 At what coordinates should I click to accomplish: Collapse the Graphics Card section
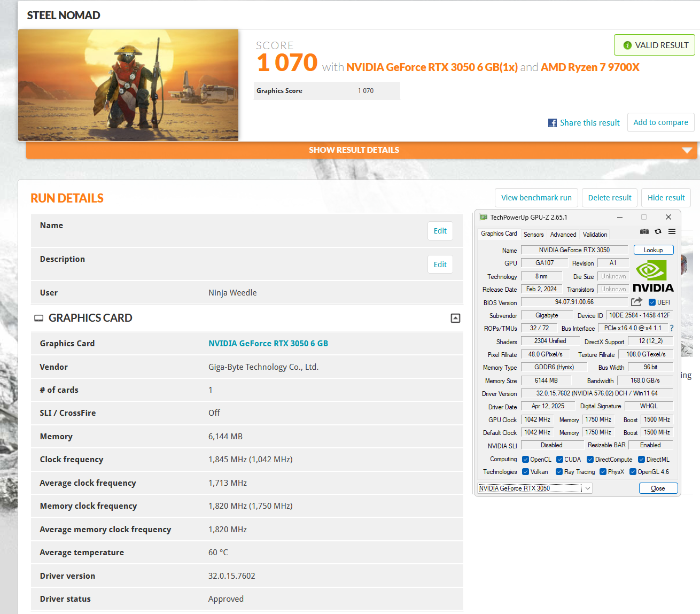pos(455,318)
